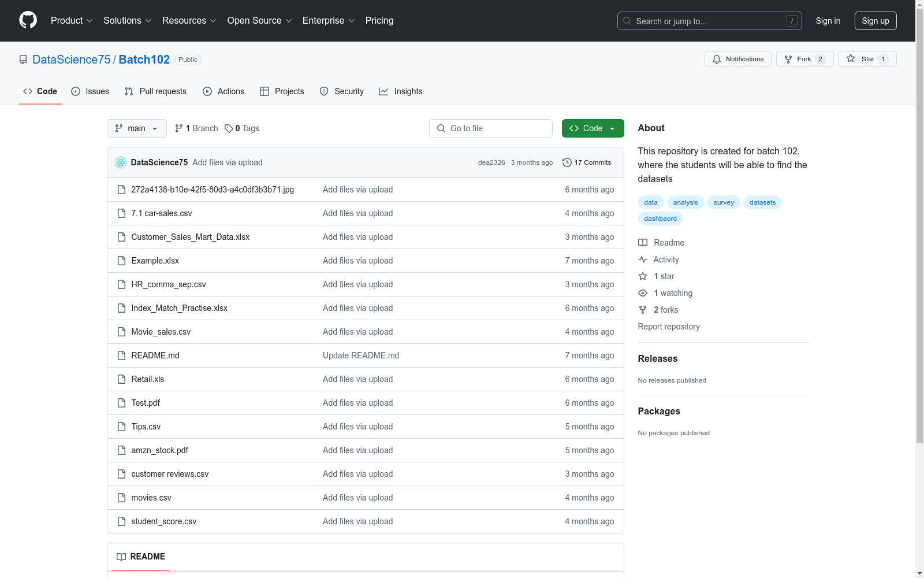Screen dimensions: 924x578
Task: Click the book icon in README header
Action: [x=121, y=557]
